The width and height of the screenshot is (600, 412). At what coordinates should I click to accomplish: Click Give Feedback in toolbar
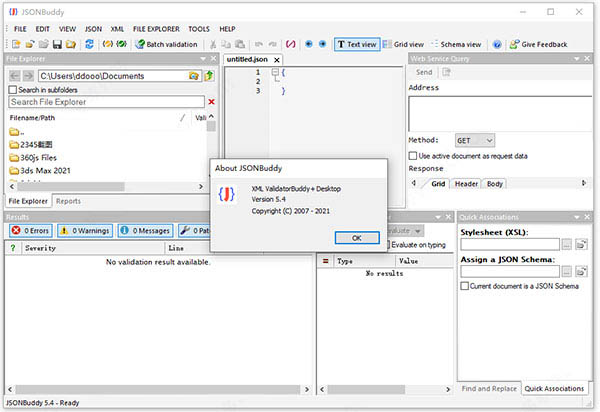[537, 44]
